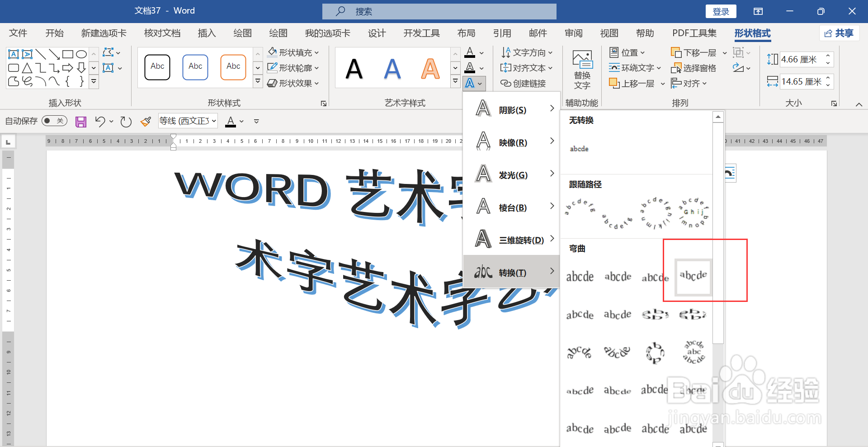Click the search magnifier icon
The image size is (868, 447).
[340, 11]
